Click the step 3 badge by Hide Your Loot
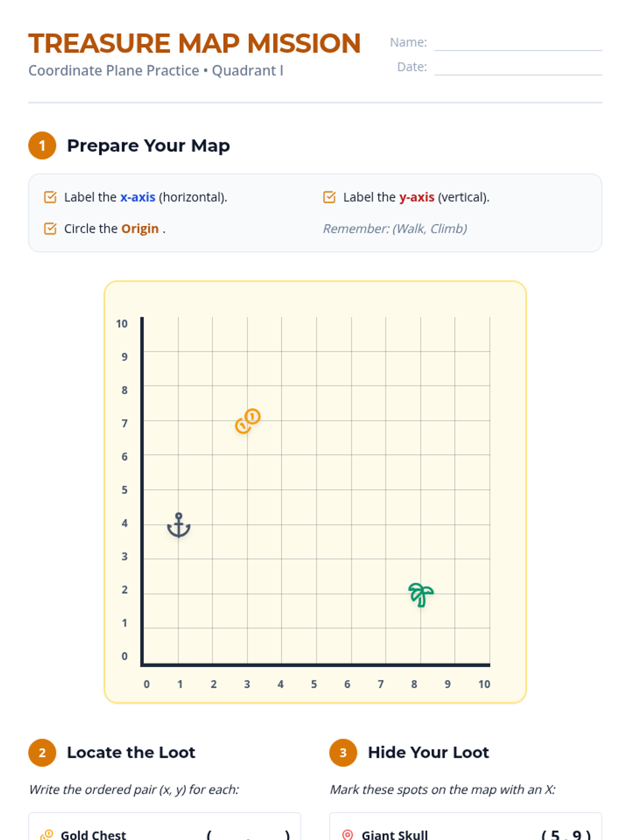 coord(343,752)
